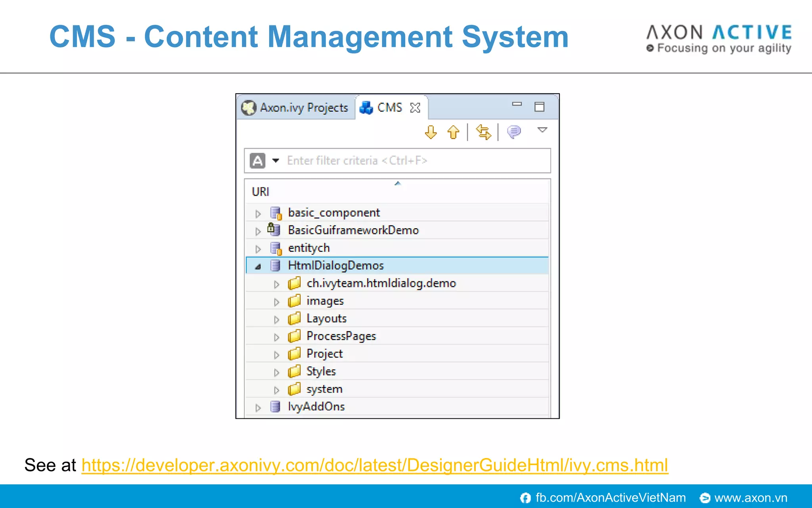Click the Layouts folder icon
Viewport: 812px width, 508px height.
(x=294, y=318)
